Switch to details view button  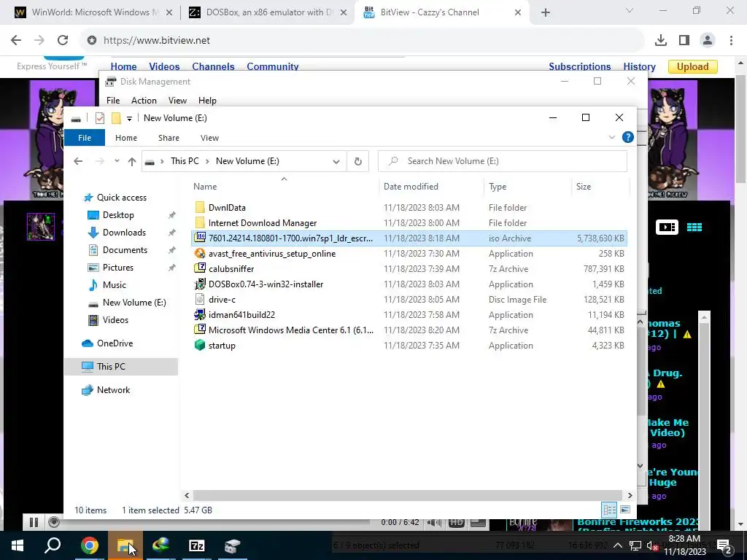pyautogui.click(x=609, y=510)
